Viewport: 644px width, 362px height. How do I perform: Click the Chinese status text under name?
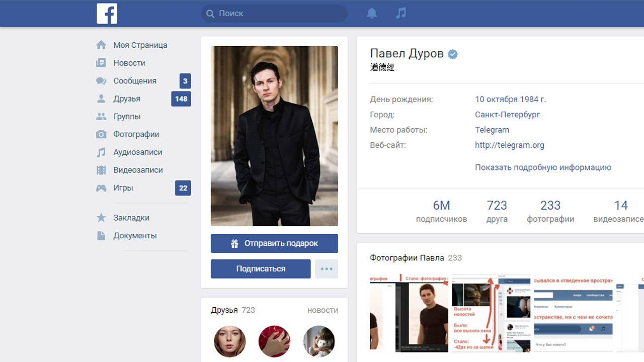click(382, 67)
